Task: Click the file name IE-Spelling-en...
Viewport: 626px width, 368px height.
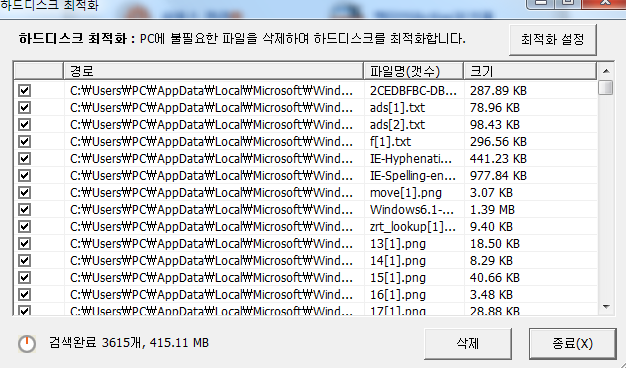Action: coord(413,176)
